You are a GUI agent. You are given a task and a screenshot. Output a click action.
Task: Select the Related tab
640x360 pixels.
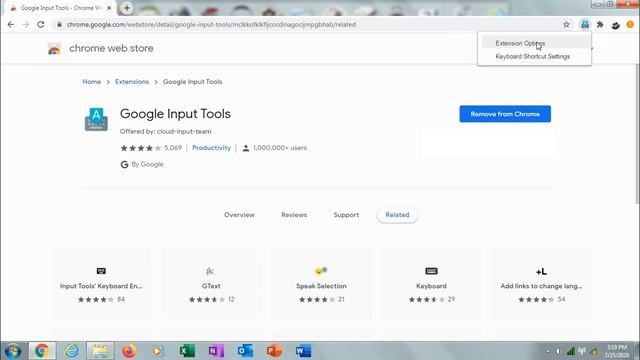397,215
